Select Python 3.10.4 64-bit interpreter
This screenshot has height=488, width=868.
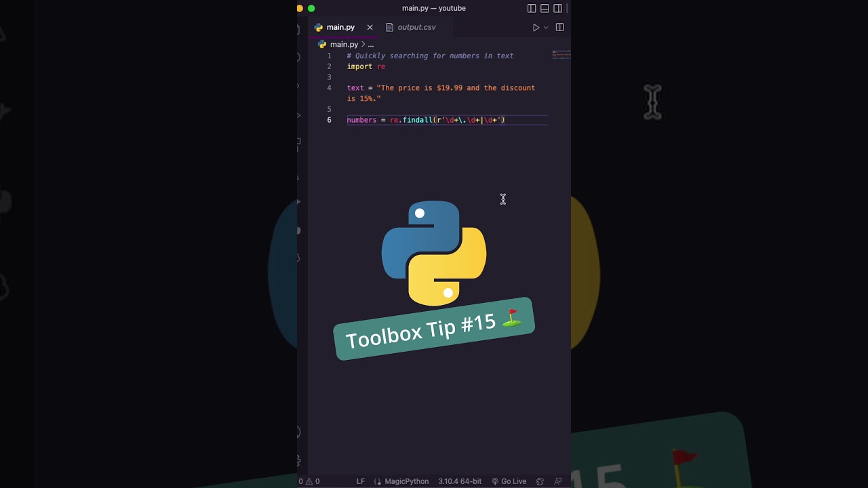pyautogui.click(x=460, y=481)
